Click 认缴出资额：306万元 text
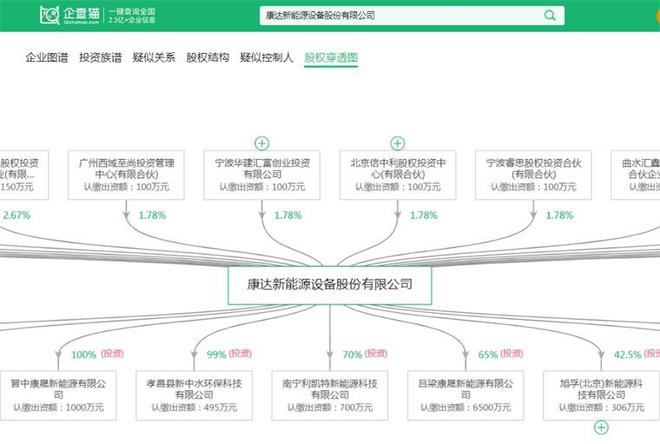This screenshot has width=660, height=444. click(x=601, y=407)
